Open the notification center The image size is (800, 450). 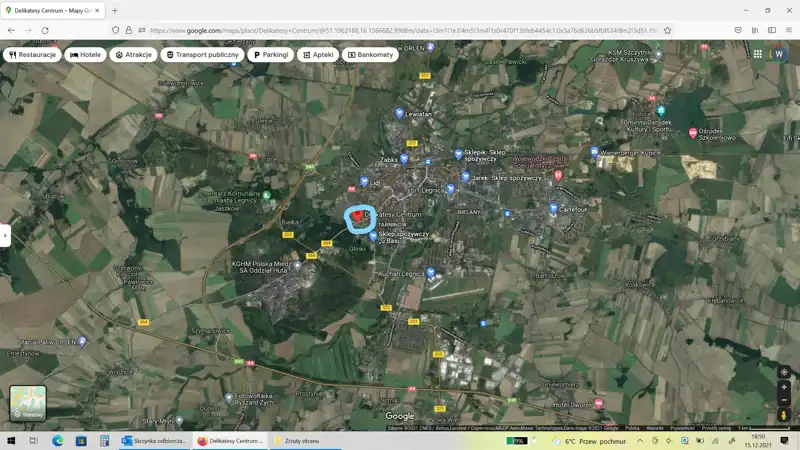[x=785, y=440]
